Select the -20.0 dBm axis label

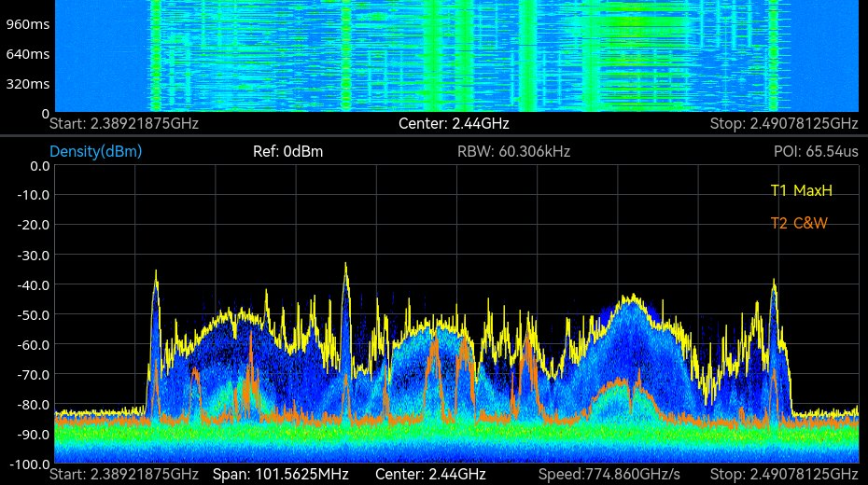click(33, 225)
